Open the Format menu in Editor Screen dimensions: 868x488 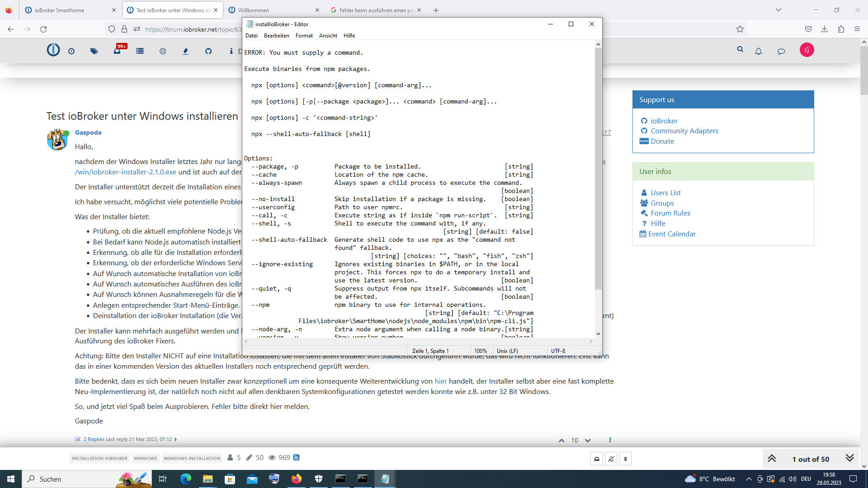pos(304,36)
